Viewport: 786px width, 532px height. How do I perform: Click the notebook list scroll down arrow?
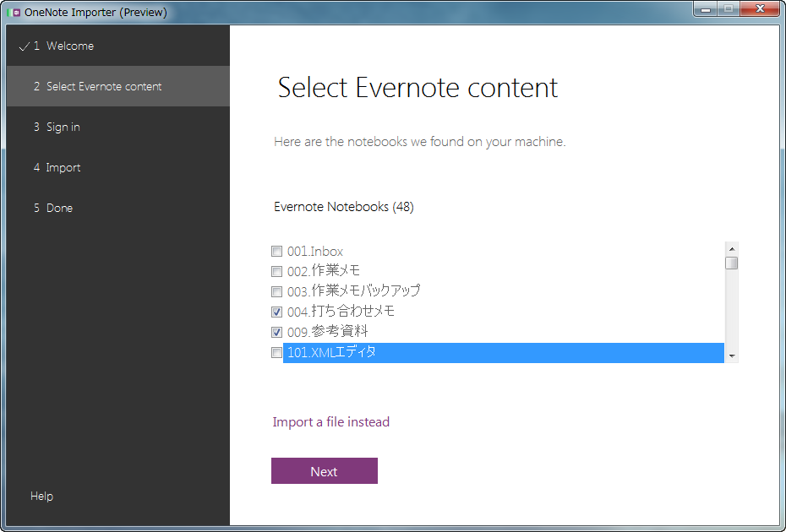(732, 356)
